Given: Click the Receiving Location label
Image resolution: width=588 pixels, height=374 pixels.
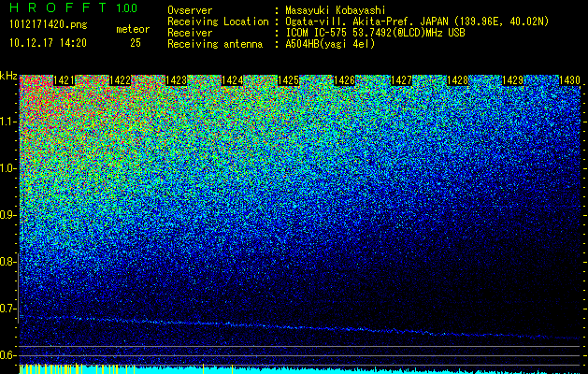Looking at the screenshot, I should pos(218,22).
